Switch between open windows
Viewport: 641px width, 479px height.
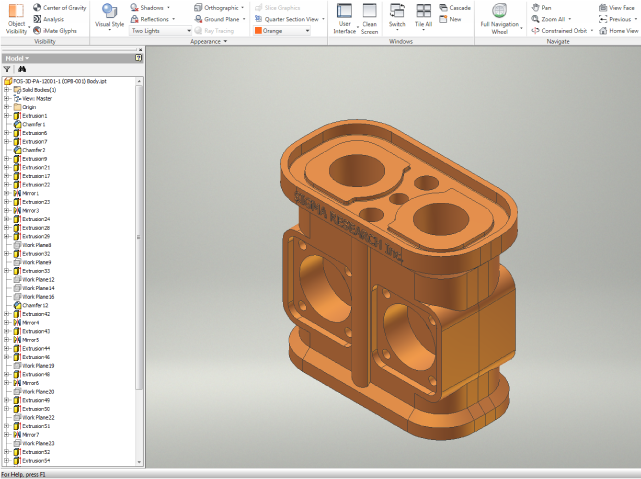[397, 17]
